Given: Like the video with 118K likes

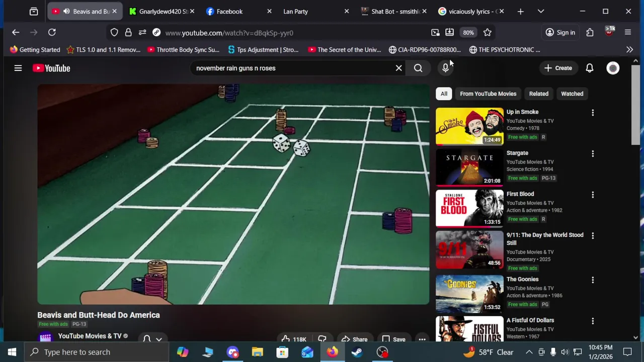Looking at the screenshot, I should (x=294, y=339).
